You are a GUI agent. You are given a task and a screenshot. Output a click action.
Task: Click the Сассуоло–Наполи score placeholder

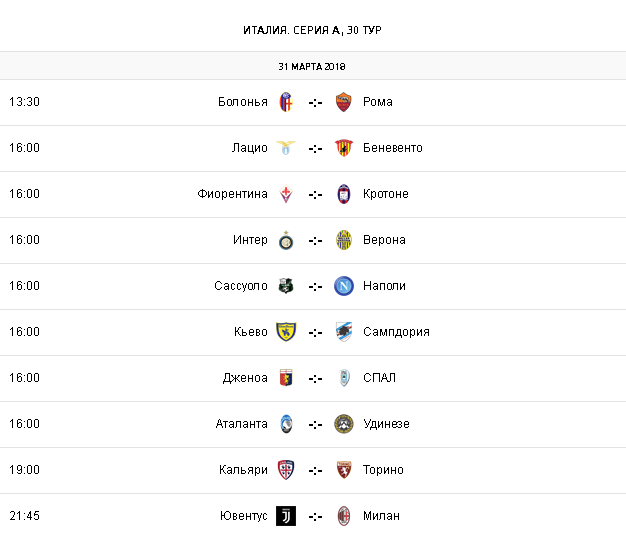315,286
